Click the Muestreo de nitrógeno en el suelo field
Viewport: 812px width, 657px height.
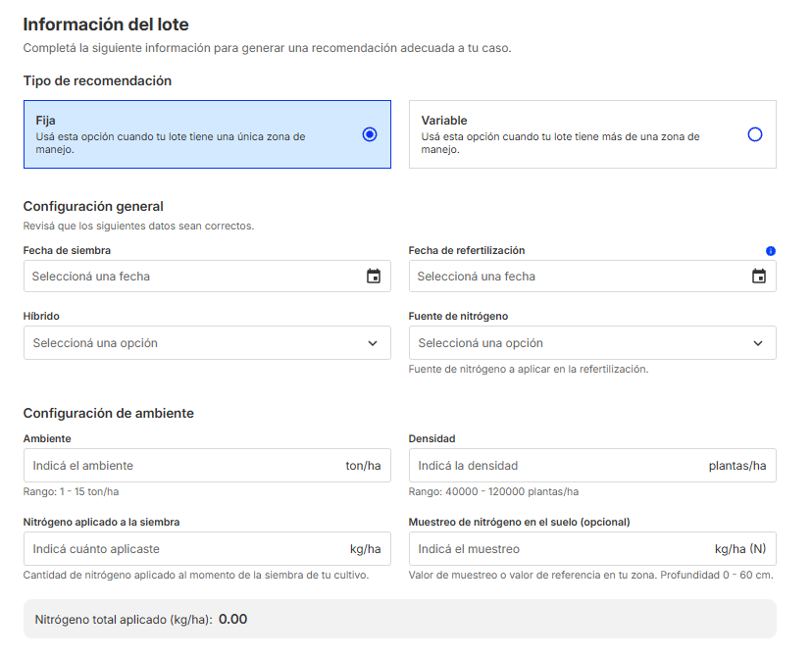coord(592,549)
